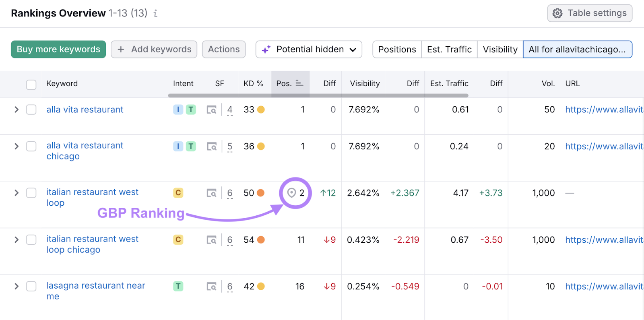Click the GBP map pin icon at position 2
Image resolution: width=644 pixels, height=320 pixels.
tap(291, 193)
